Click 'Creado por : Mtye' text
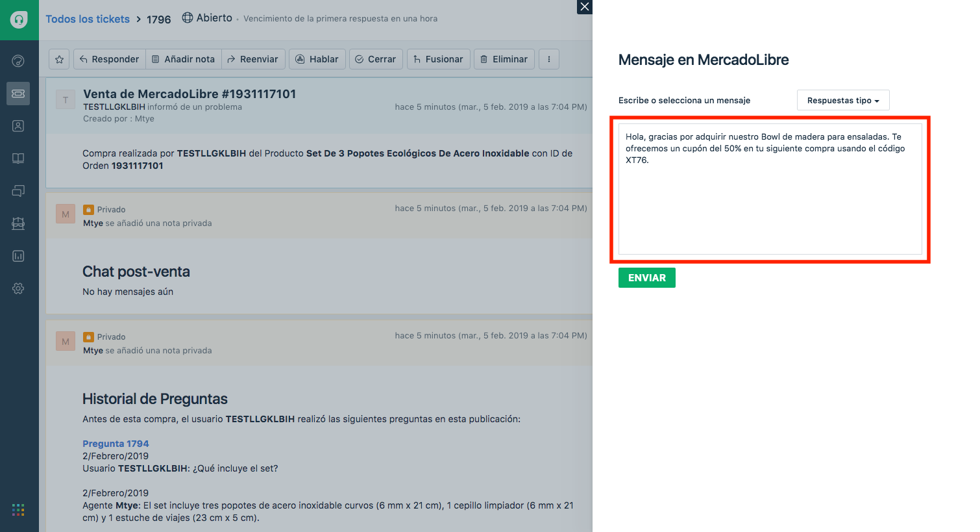Viewport: 980px width, 532px height. tap(119, 119)
